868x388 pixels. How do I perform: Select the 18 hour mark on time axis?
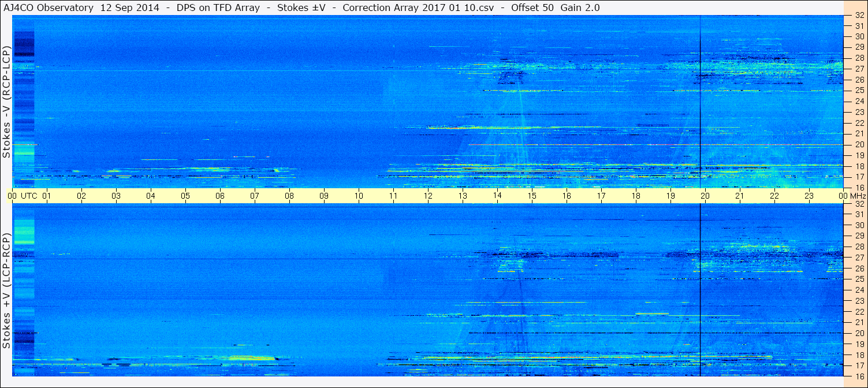[636, 196]
